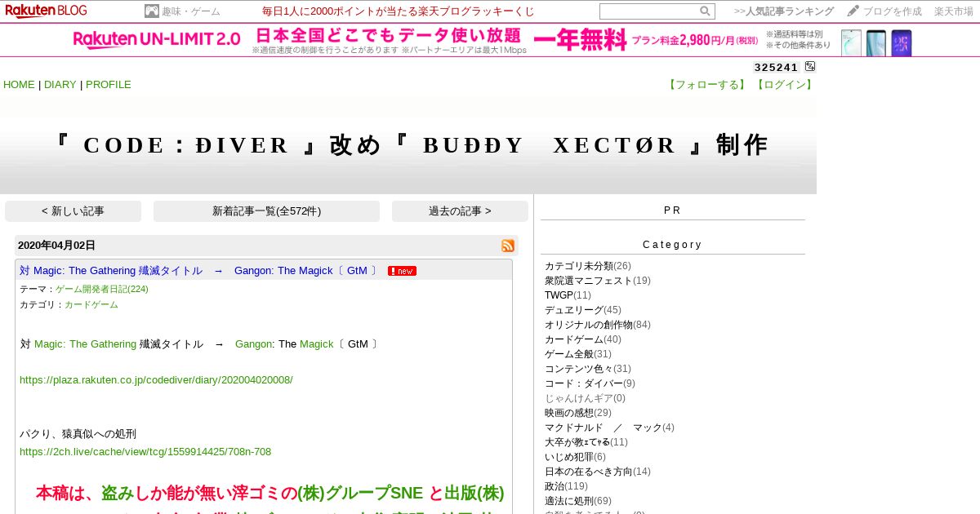Open post title 対 Magic: The Gathering 殲滅タイトル
This screenshot has width=980, height=514.
[x=199, y=271]
